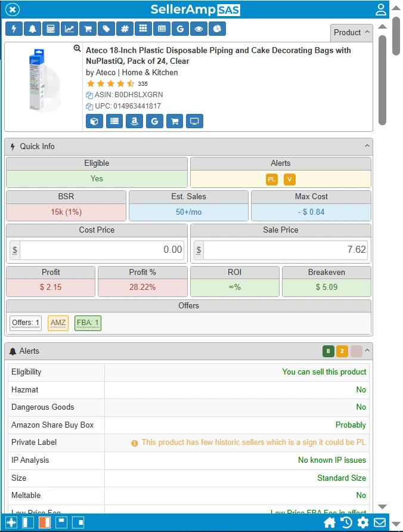Open the pie chart icon in the toolbar
The width and height of the screenshot is (403, 532).
217,29
